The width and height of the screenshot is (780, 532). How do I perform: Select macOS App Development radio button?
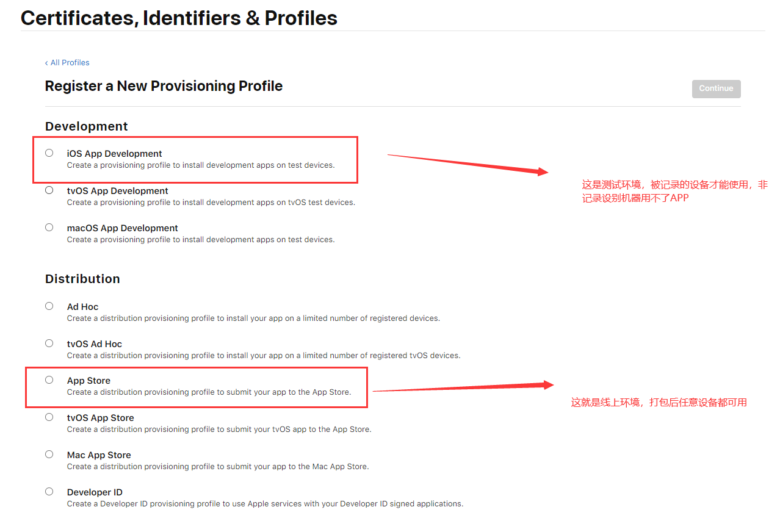(49, 228)
